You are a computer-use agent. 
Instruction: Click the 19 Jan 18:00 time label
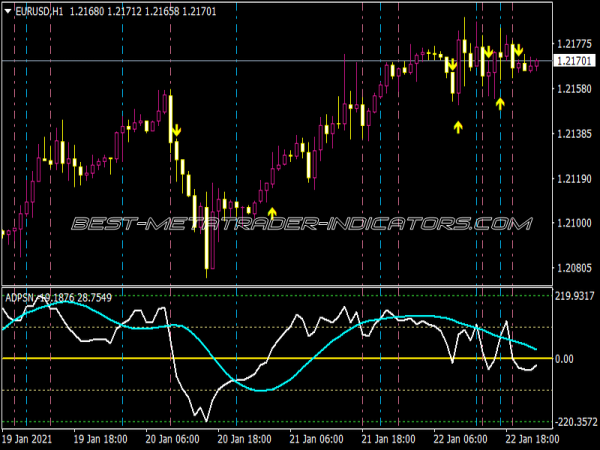coord(100,439)
